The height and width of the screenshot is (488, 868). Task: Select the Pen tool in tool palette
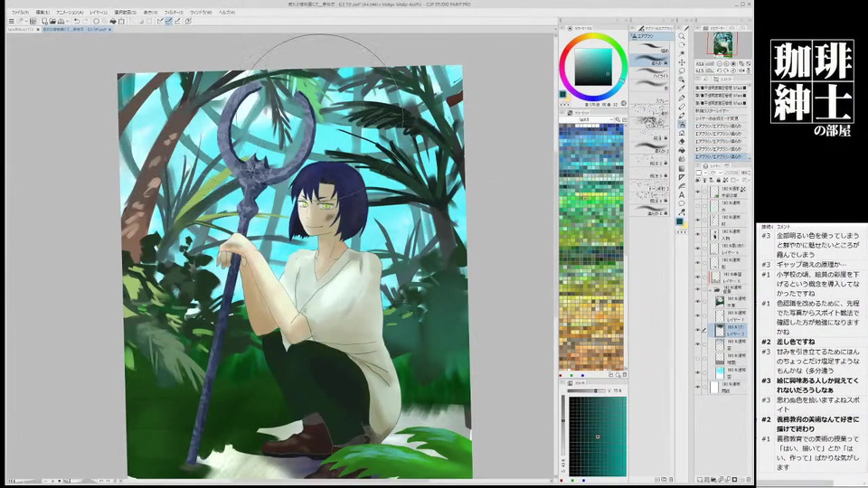tap(682, 98)
